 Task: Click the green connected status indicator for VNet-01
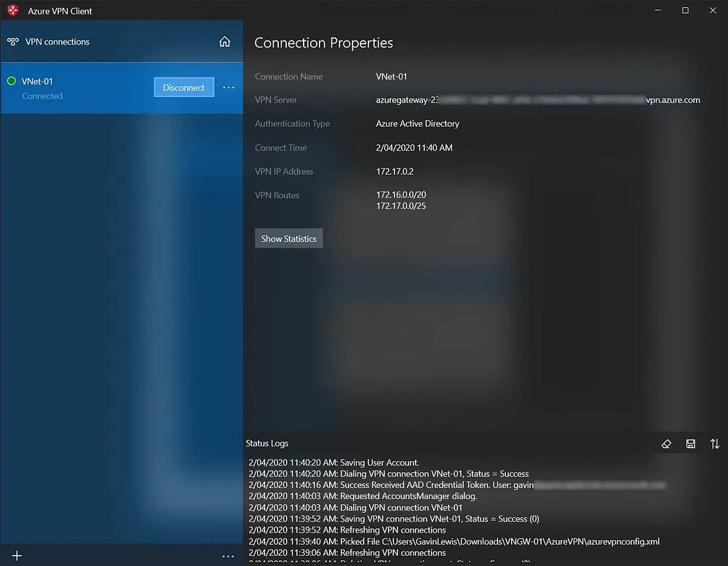[x=12, y=81]
